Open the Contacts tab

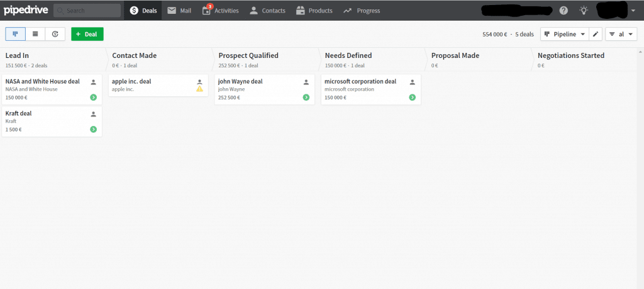coord(267,11)
